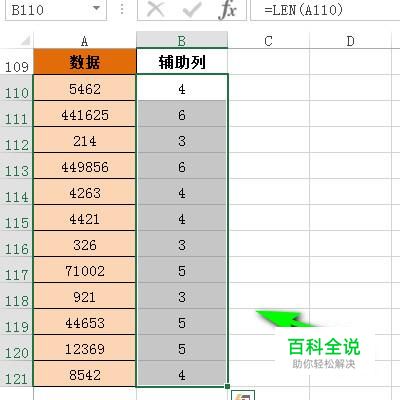Select row 112 header

[16, 140]
